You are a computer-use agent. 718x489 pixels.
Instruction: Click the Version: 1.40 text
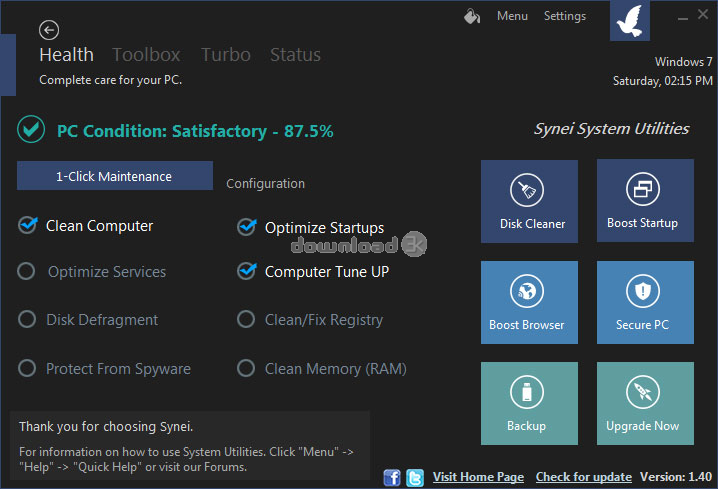point(676,477)
